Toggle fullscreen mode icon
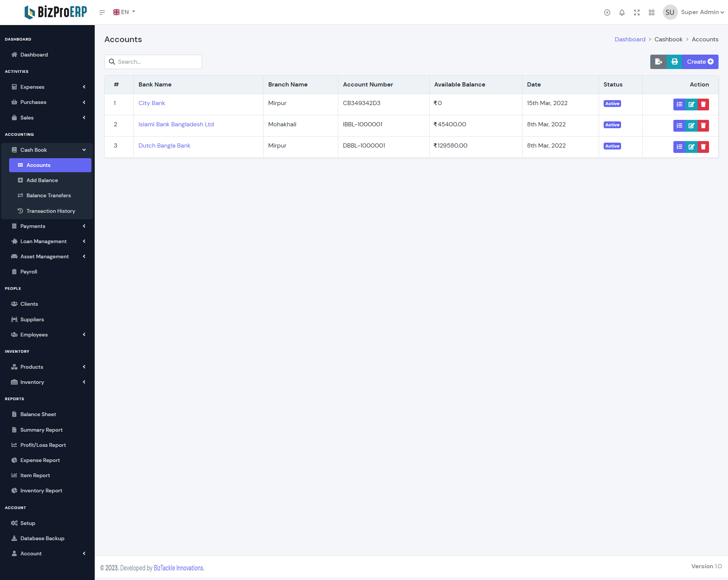Screen dimensions: 728x580 click(637, 13)
